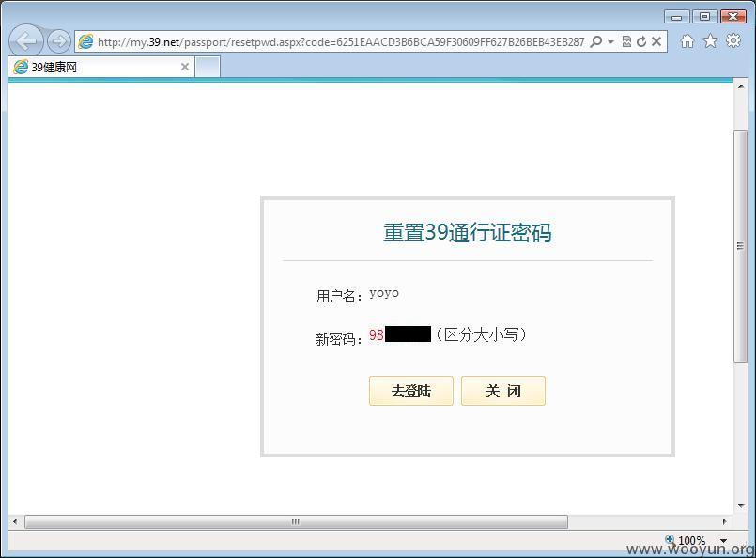The width and height of the screenshot is (756, 558).
Task: Toggle the Compatibility View icon
Action: pyautogui.click(x=626, y=41)
